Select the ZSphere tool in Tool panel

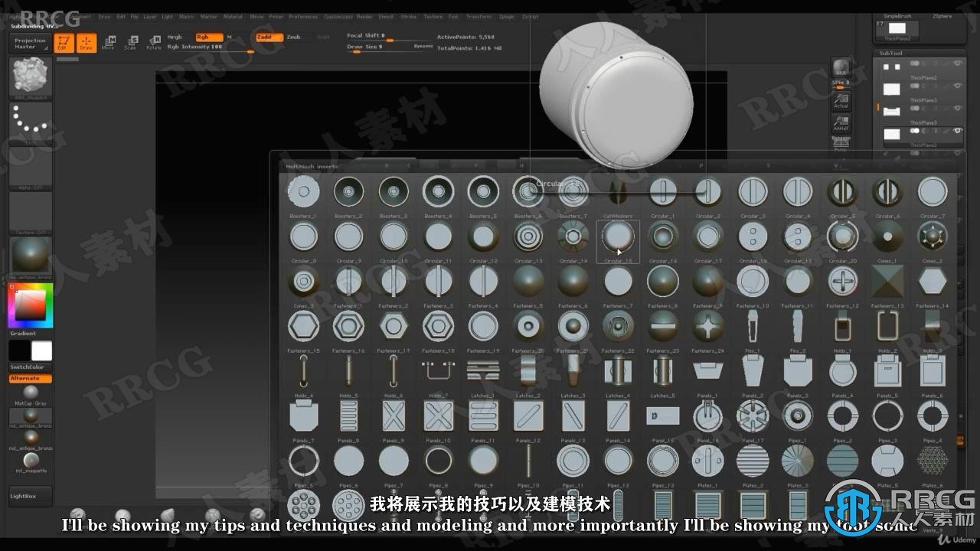(942, 15)
